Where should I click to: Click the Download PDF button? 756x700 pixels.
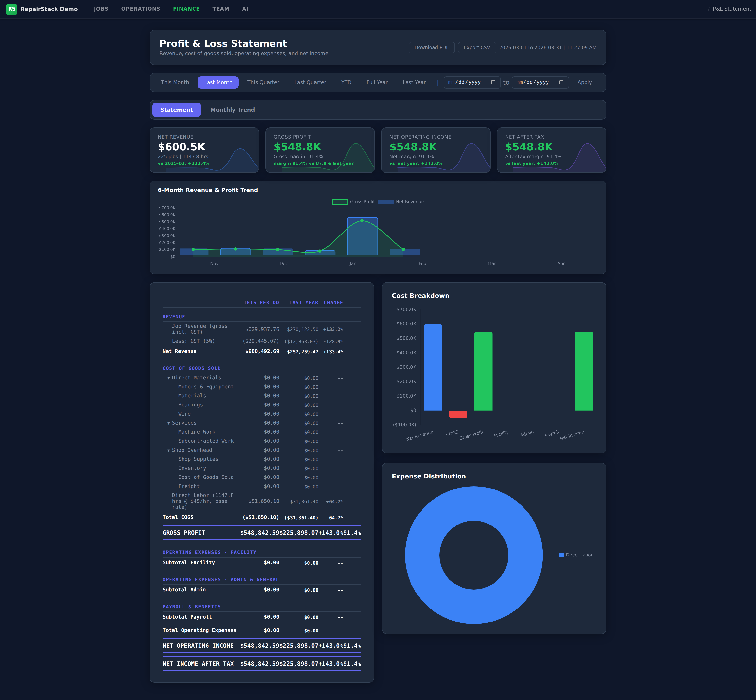coord(431,48)
